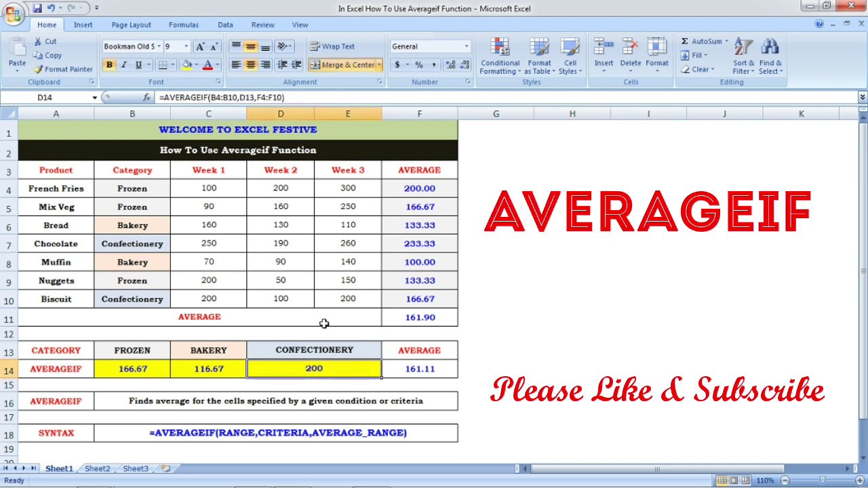This screenshot has width=868, height=488.
Task: Open Format as Table gallery
Action: pyautogui.click(x=539, y=56)
